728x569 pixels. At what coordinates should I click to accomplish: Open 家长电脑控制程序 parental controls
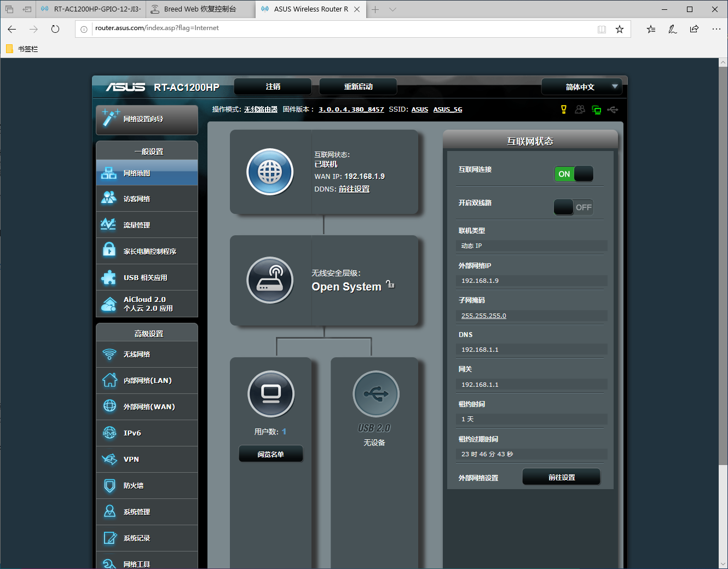tap(147, 251)
